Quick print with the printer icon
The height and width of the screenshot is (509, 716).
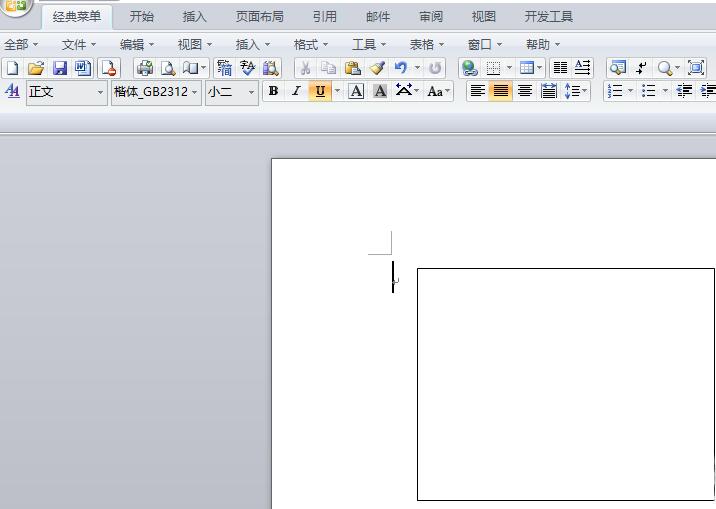(x=145, y=68)
